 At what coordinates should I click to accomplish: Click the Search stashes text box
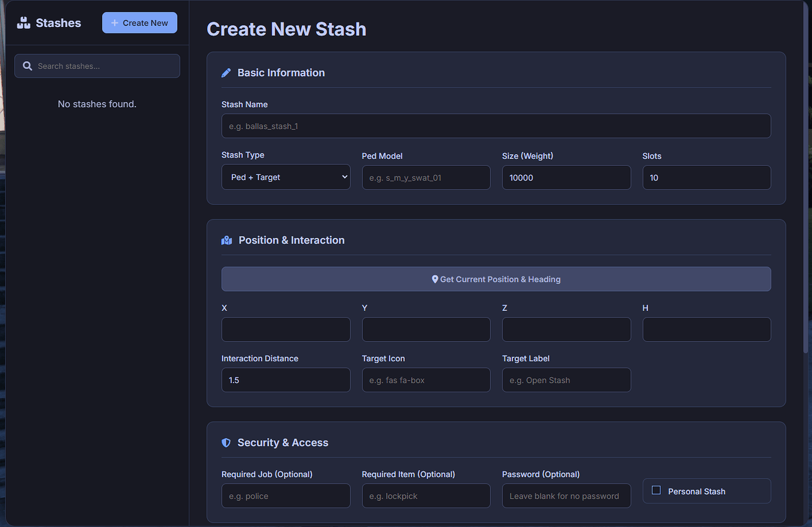pyautogui.click(x=97, y=66)
